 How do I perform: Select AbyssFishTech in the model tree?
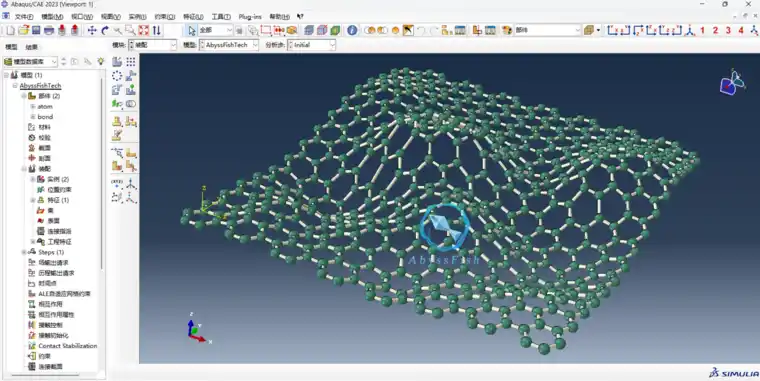tap(40, 86)
